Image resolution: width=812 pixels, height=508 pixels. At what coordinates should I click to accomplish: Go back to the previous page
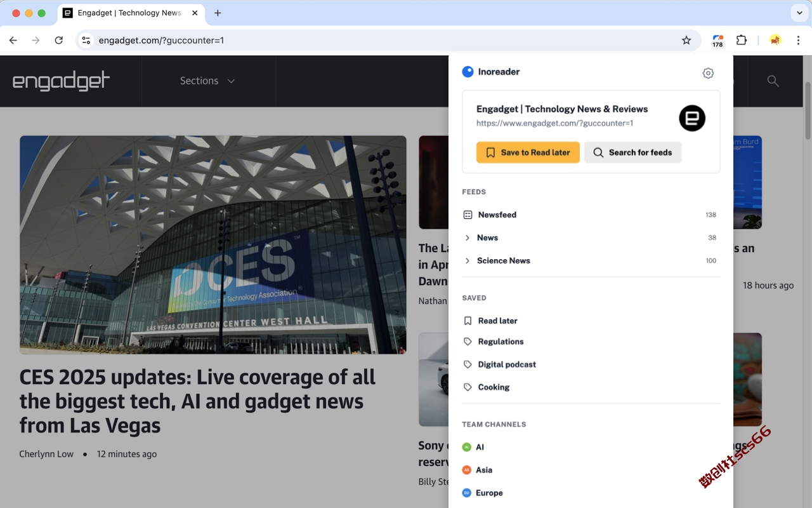13,40
